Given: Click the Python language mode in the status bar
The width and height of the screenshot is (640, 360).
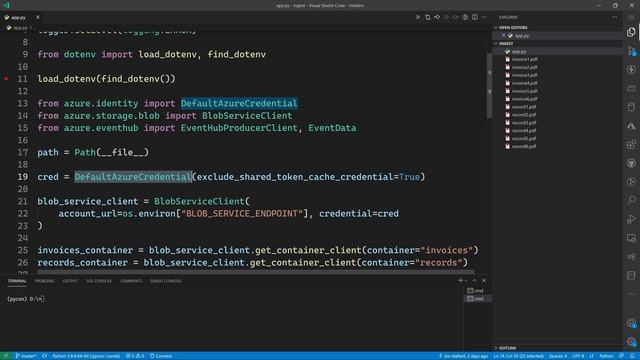Looking at the screenshot, I should tap(606, 356).
